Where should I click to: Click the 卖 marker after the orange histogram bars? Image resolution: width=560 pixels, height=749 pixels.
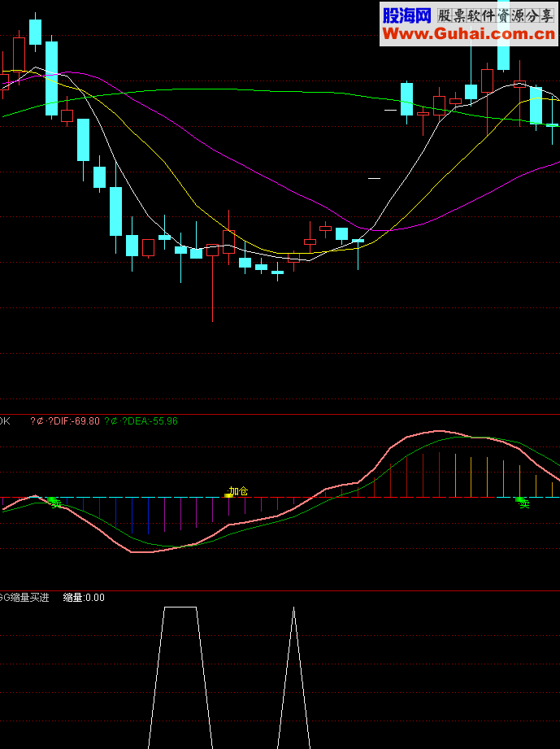pyautogui.click(x=523, y=503)
